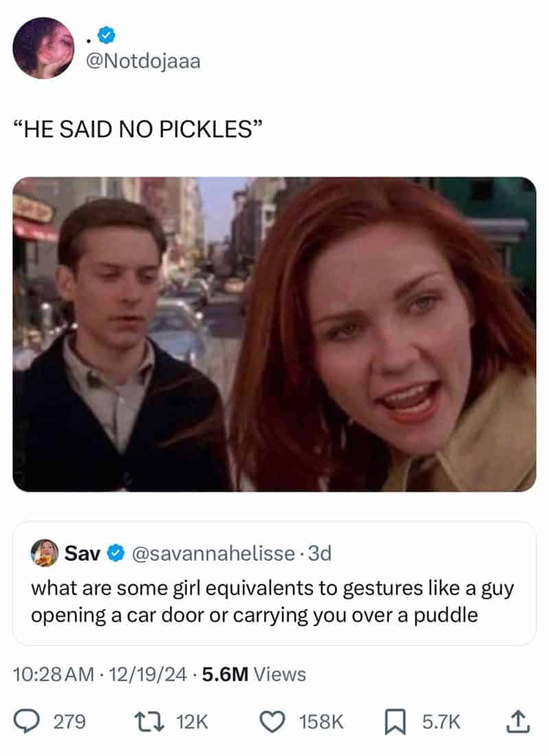
Task: Tap the retweet arrows icon
Action: (149, 722)
